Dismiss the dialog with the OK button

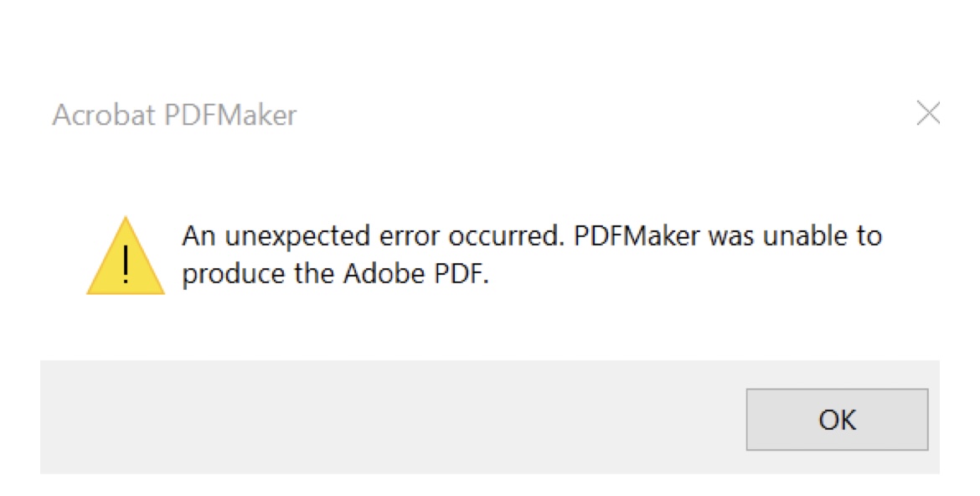coord(837,420)
